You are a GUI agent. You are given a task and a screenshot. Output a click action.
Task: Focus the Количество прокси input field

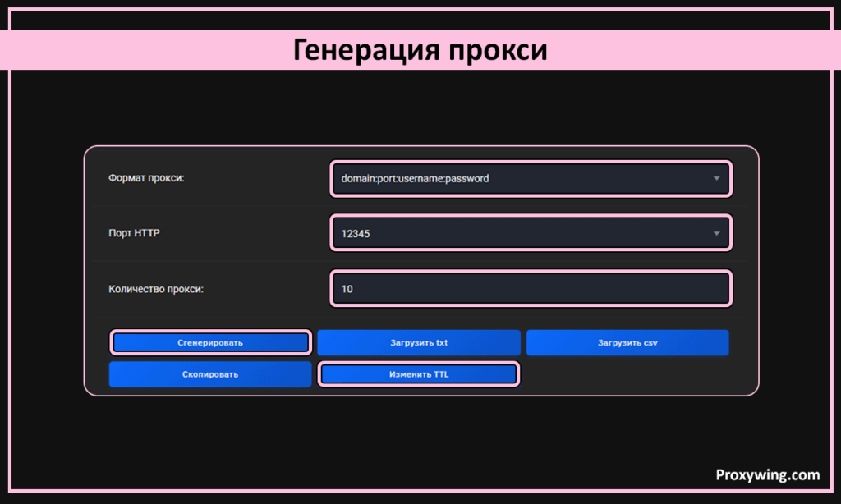(530, 289)
